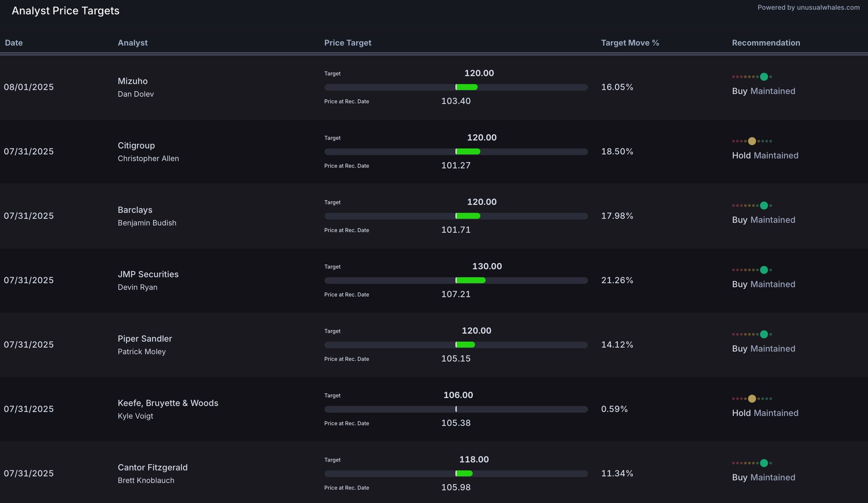868x503 pixels.
Task: Click the JMP Securities price target bar
Action: coord(456,281)
